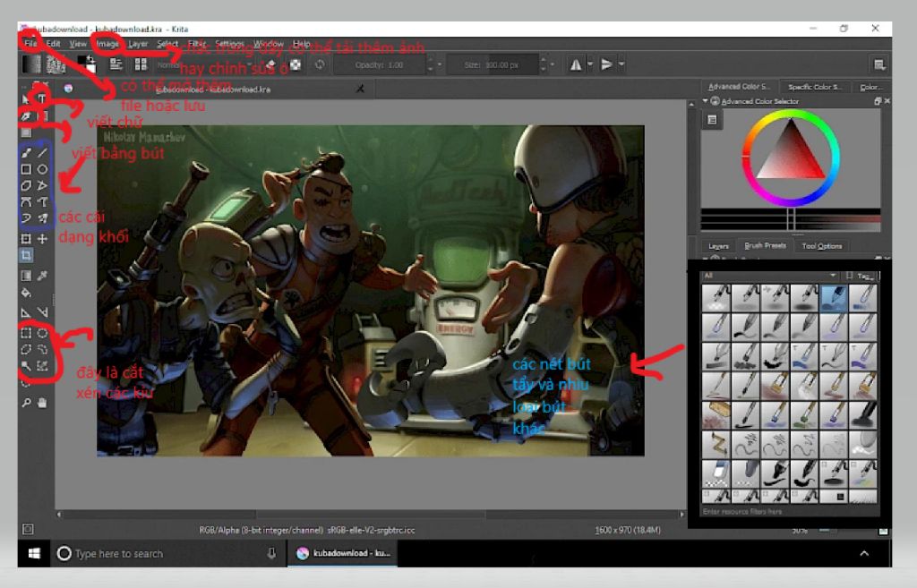Select the Polygonal Selection tool
The width and height of the screenshot is (917, 588).
pos(26,350)
